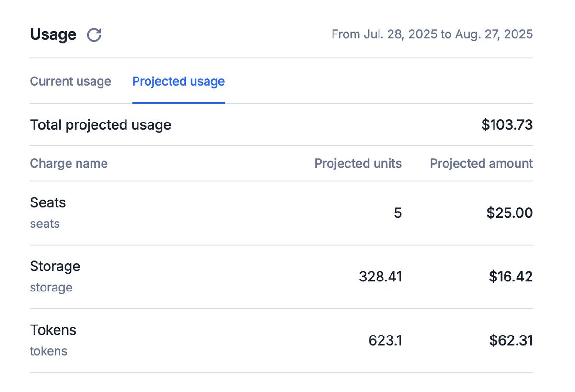Select the Storage charge row name

pos(55,266)
